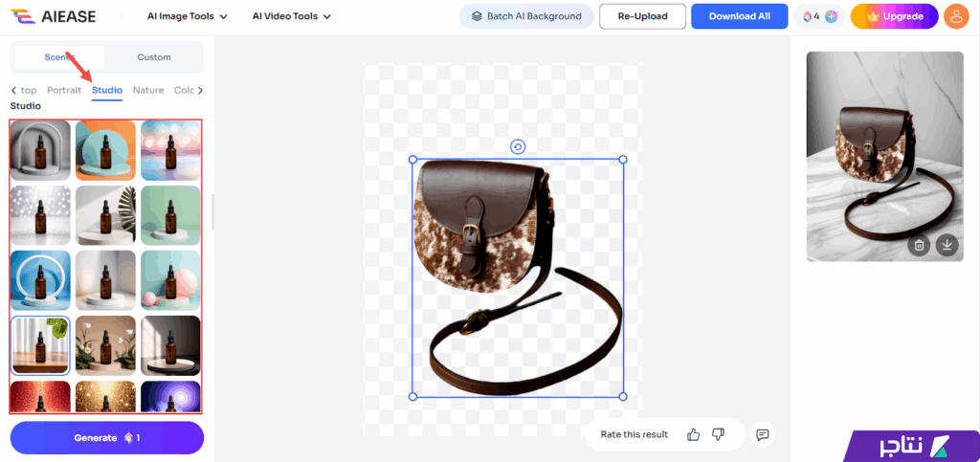
Task: Click the thumbs up rating icon
Action: [694, 434]
